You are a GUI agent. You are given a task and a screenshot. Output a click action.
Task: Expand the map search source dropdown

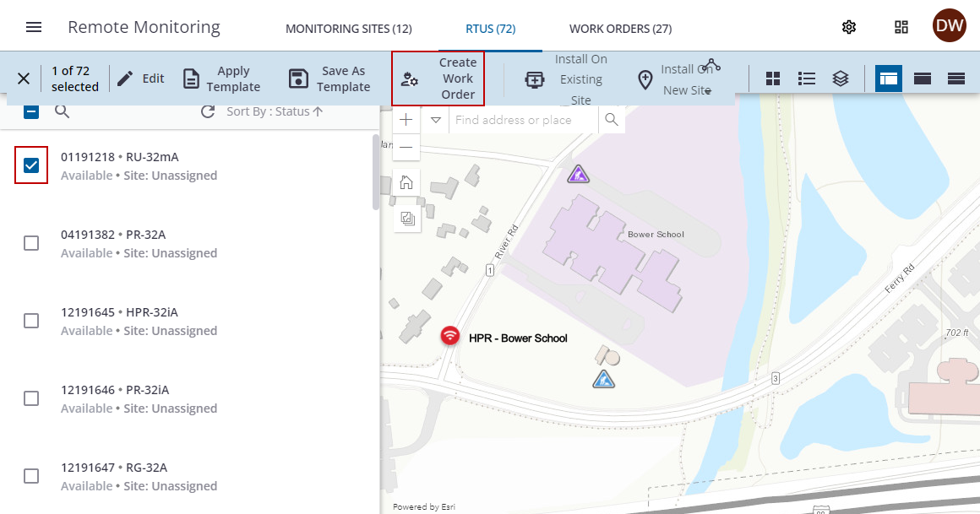[x=436, y=120]
